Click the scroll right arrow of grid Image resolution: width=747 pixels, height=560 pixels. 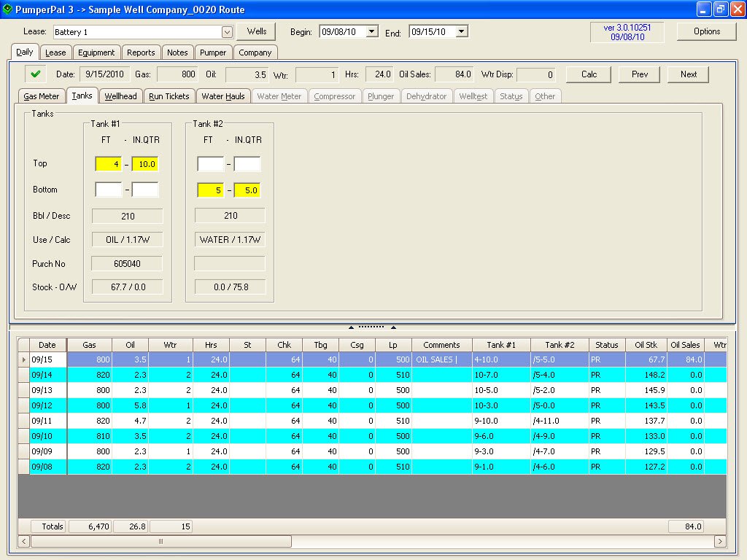[720, 542]
